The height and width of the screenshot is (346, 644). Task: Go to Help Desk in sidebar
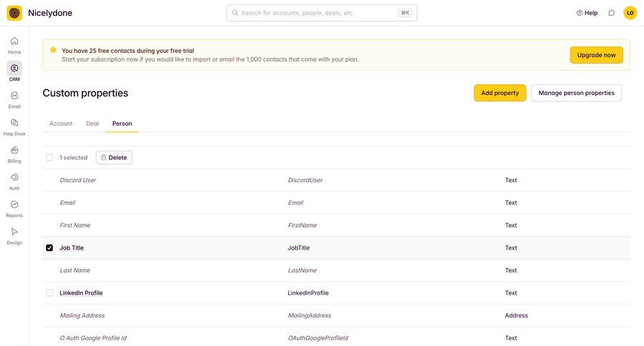14,123
